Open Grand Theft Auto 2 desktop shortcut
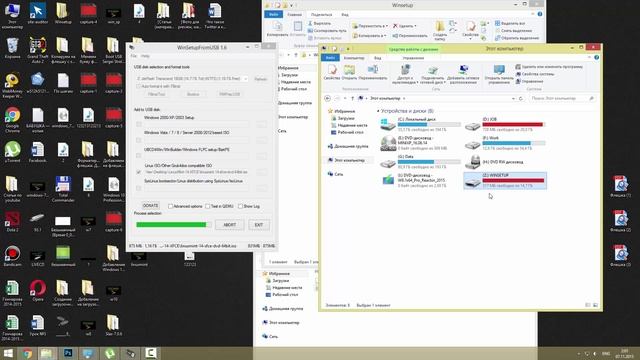This screenshot has height=360, width=640. [x=38, y=50]
